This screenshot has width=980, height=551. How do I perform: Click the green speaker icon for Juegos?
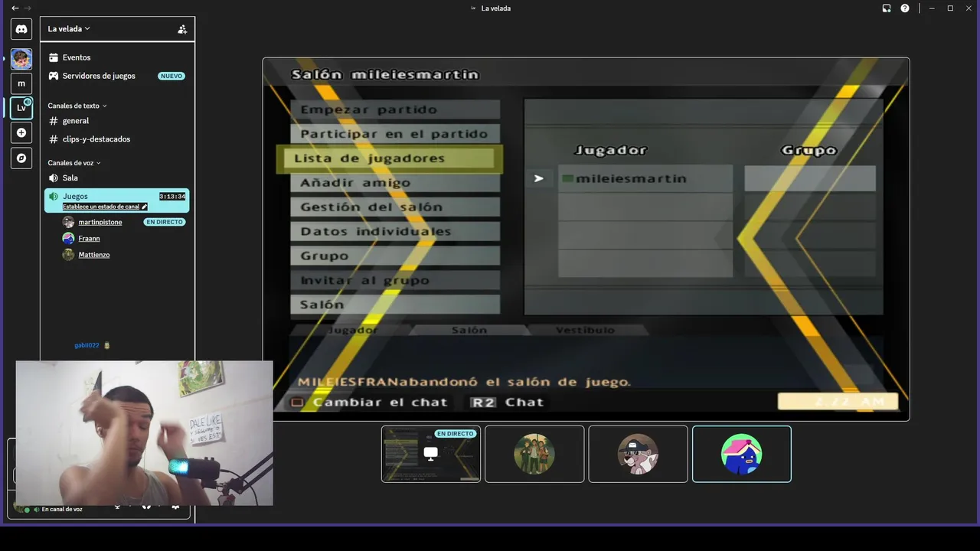tap(54, 197)
